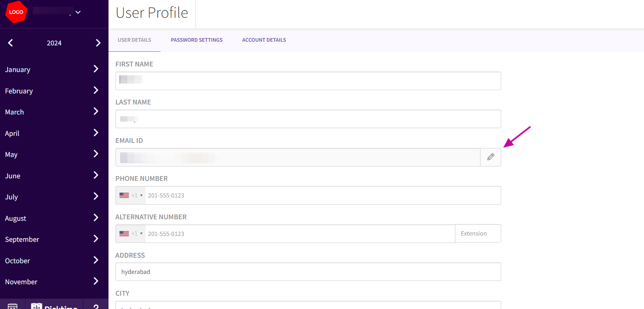Click the Address field containing hyderabad
This screenshot has width=644, height=309.
(308, 272)
